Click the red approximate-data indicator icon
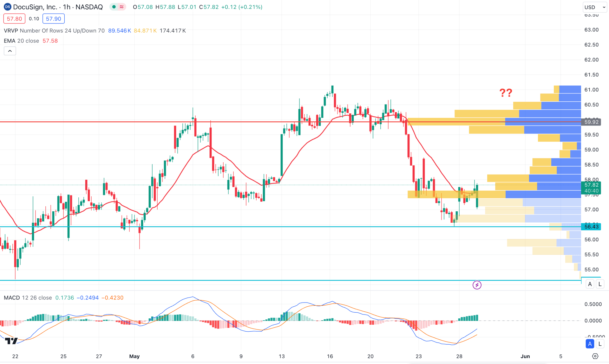 pos(121,7)
